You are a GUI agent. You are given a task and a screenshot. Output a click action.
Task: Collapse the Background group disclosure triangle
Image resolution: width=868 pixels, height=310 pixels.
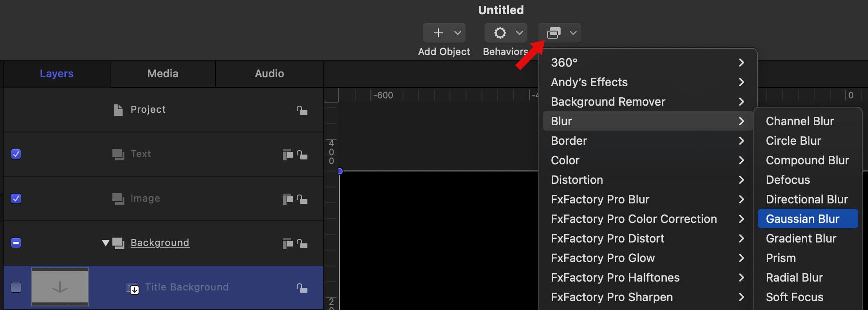point(105,243)
